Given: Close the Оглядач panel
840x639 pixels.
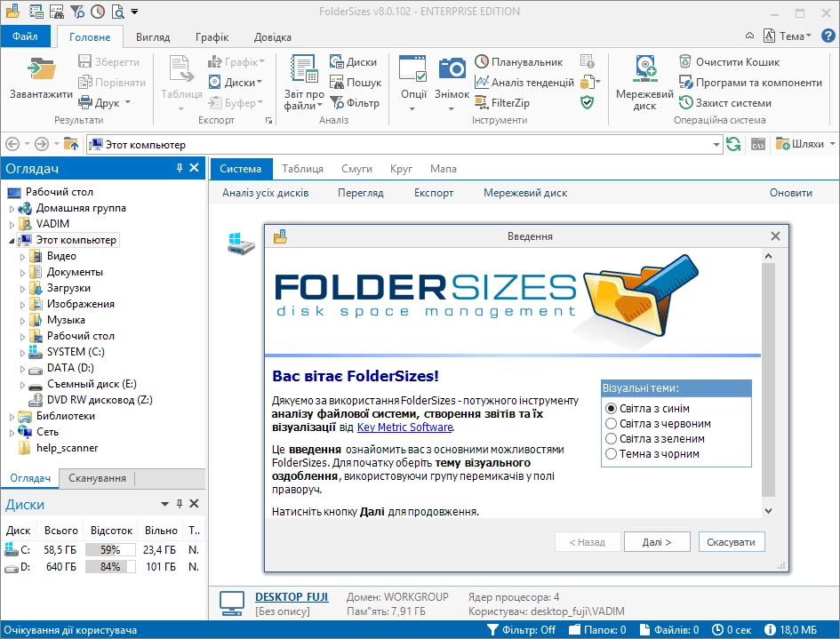Looking at the screenshot, I should (195, 168).
